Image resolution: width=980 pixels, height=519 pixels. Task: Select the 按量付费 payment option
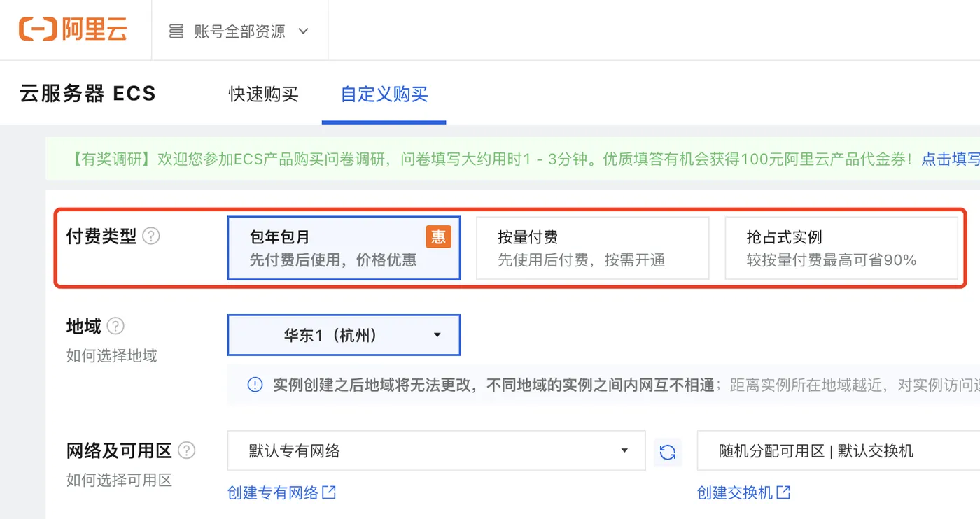pos(592,248)
